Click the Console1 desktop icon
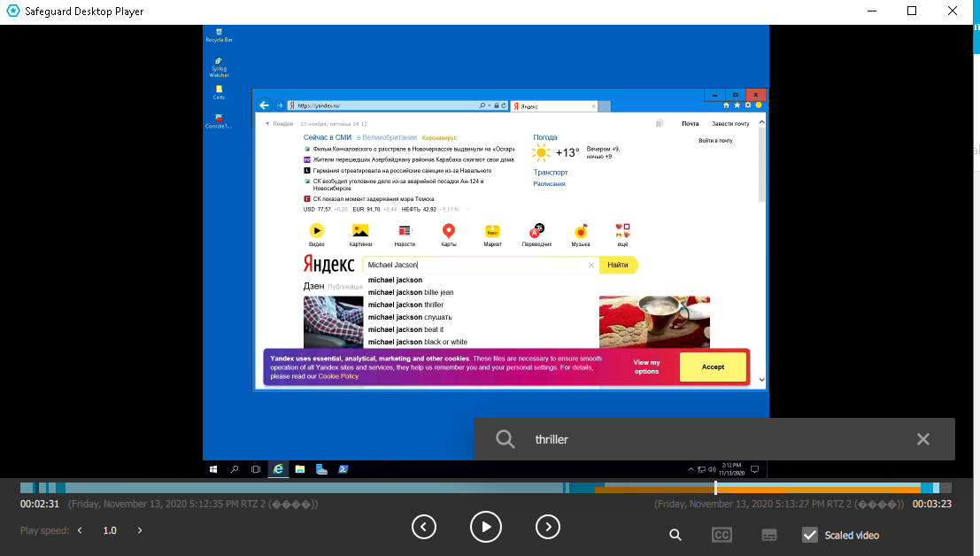The image size is (980, 556). click(219, 121)
